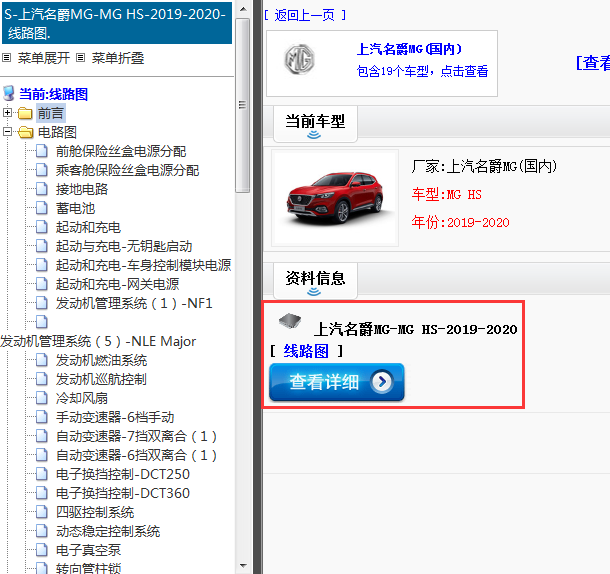Open the 动态稳定控制系统 entry

(108, 531)
